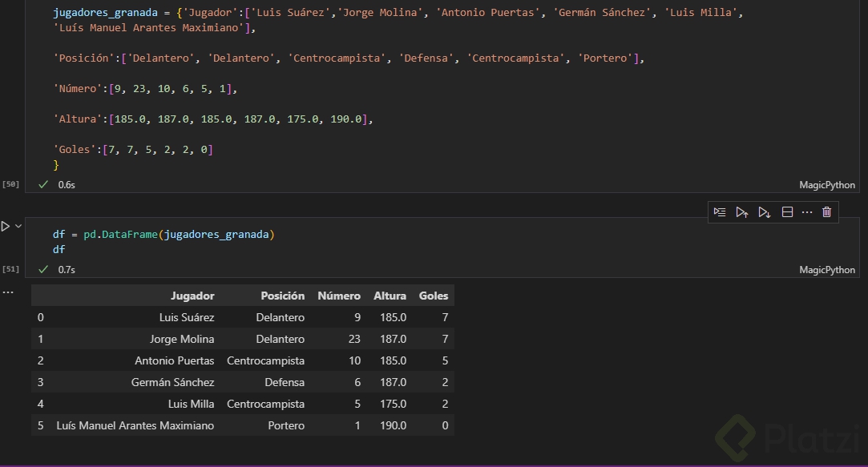Click the 'Número' key in code
Screen dimensions: 868x467
pyautogui.click(x=78, y=89)
